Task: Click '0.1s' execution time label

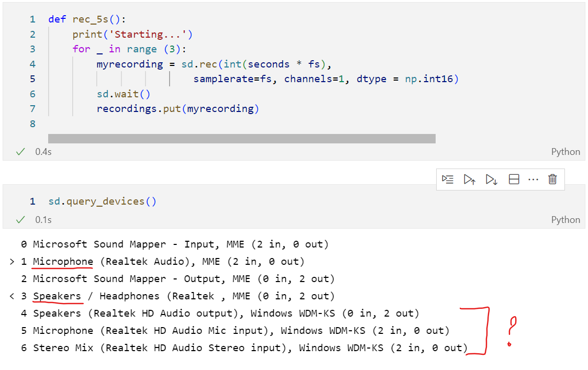Action: [x=43, y=219]
